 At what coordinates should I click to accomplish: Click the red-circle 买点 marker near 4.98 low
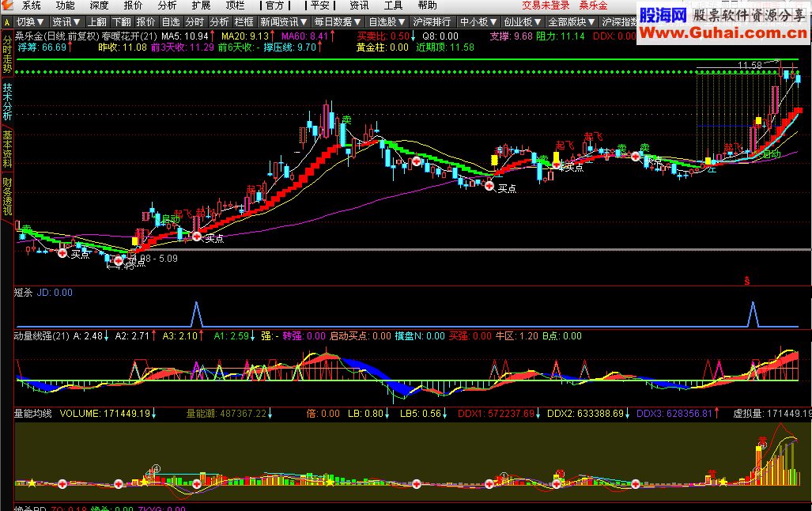[118, 261]
